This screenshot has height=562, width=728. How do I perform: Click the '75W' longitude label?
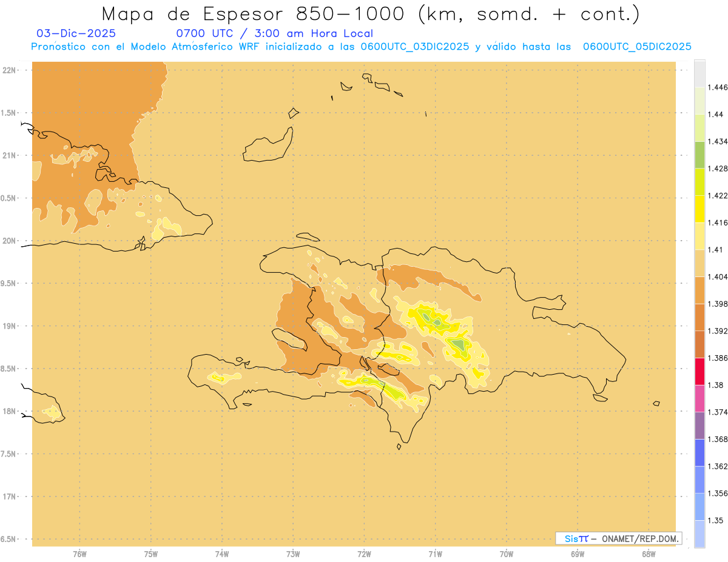151,554
